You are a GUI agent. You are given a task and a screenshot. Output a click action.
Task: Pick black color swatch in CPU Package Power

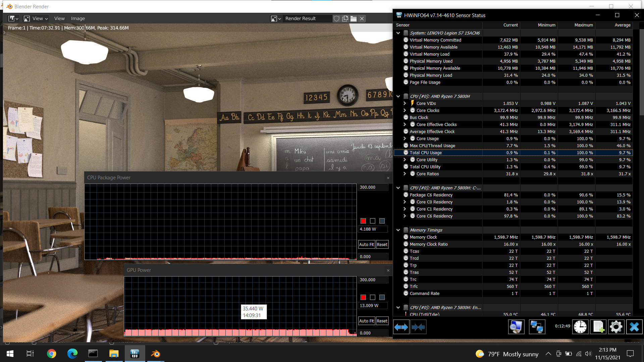373,221
